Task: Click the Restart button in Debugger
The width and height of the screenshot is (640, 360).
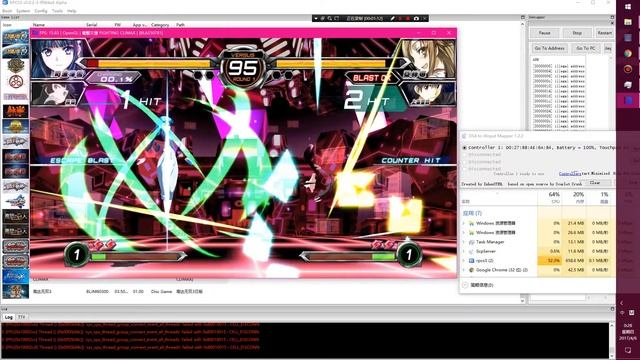Action: point(604,33)
